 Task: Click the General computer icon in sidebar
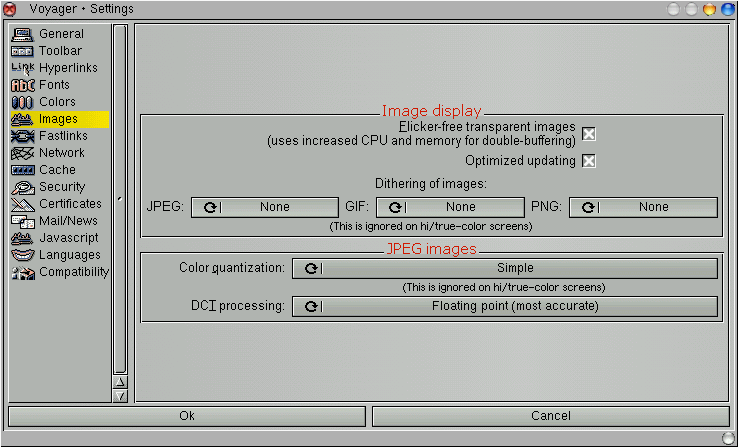(22, 34)
